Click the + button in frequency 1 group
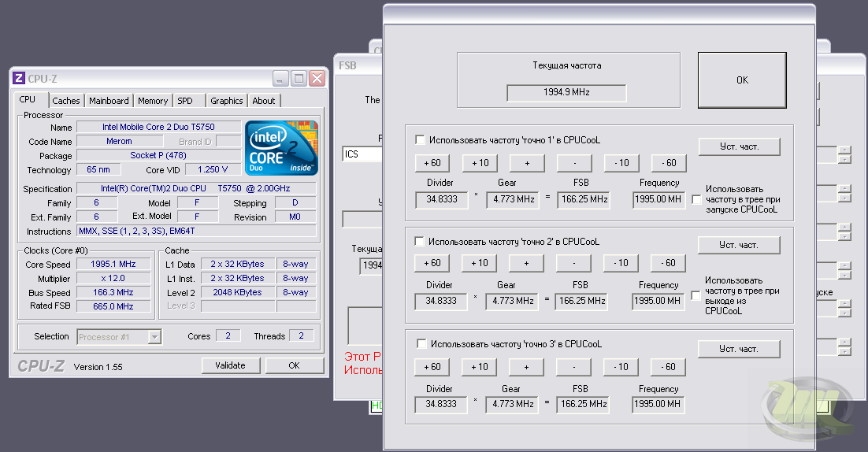 (x=527, y=163)
